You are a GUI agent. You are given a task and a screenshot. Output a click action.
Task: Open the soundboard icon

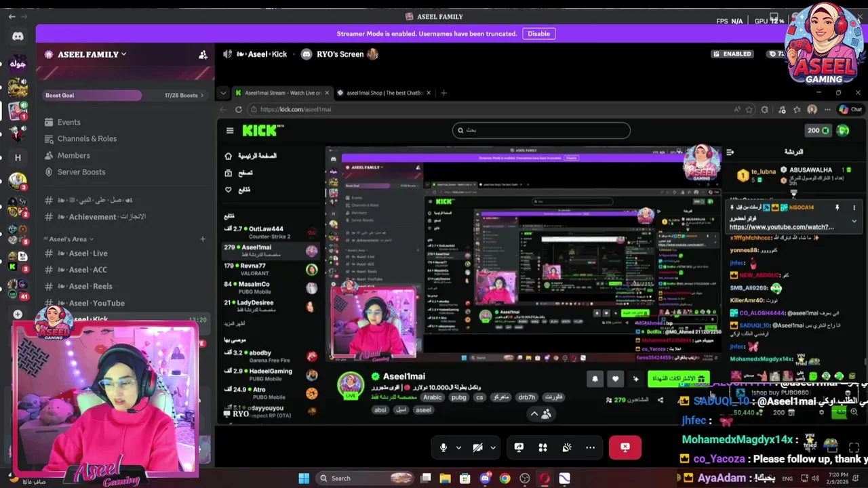tap(567, 447)
